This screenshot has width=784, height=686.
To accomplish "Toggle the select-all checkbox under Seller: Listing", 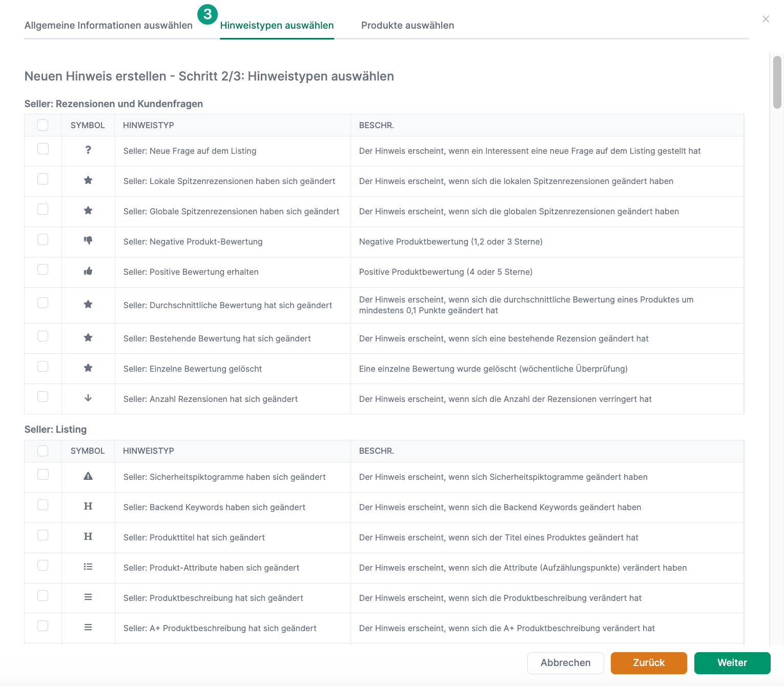I will 43,451.
